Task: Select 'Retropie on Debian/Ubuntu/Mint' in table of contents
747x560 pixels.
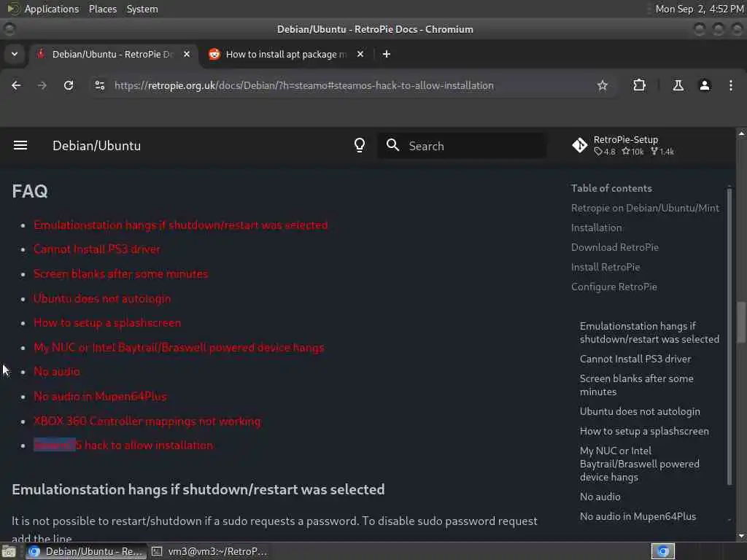Action: click(x=645, y=208)
